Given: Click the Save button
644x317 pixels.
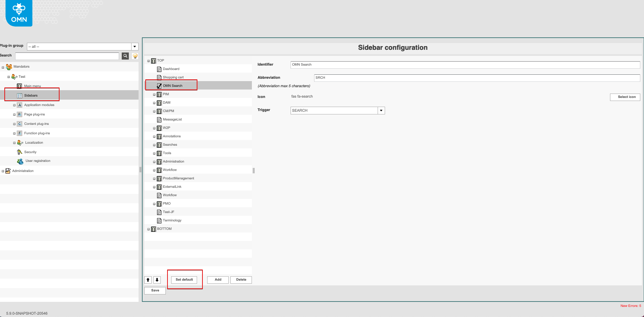Looking at the screenshot, I should tap(155, 290).
